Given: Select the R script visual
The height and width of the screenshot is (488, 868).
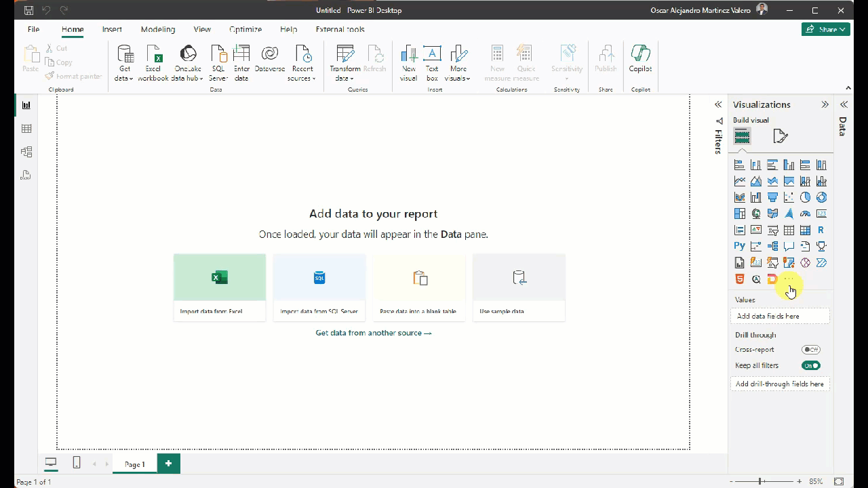Looking at the screenshot, I should pyautogui.click(x=821, y=230).
